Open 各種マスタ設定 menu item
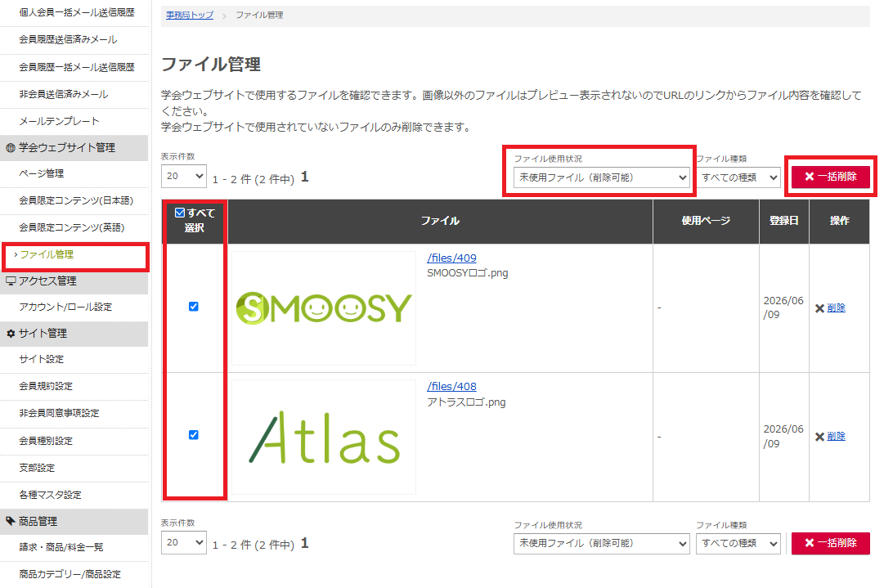 pyautogui.click(x=50, y=495)
